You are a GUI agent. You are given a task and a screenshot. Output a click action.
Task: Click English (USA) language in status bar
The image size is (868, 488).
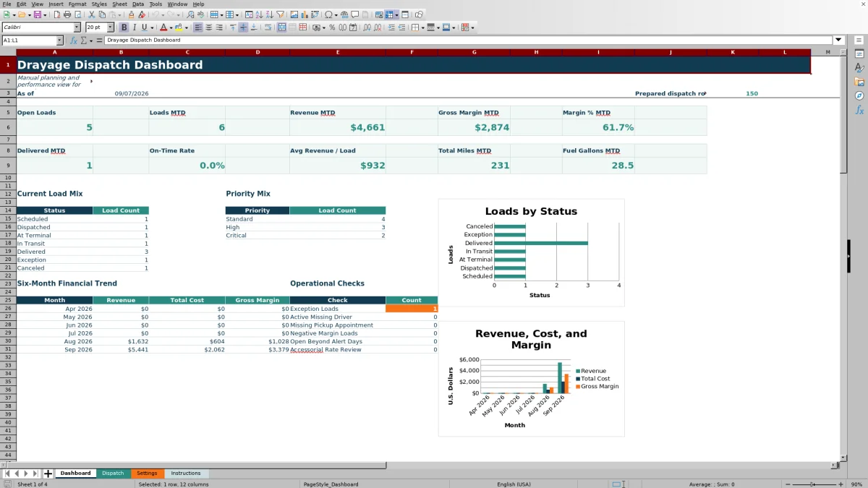514,484
